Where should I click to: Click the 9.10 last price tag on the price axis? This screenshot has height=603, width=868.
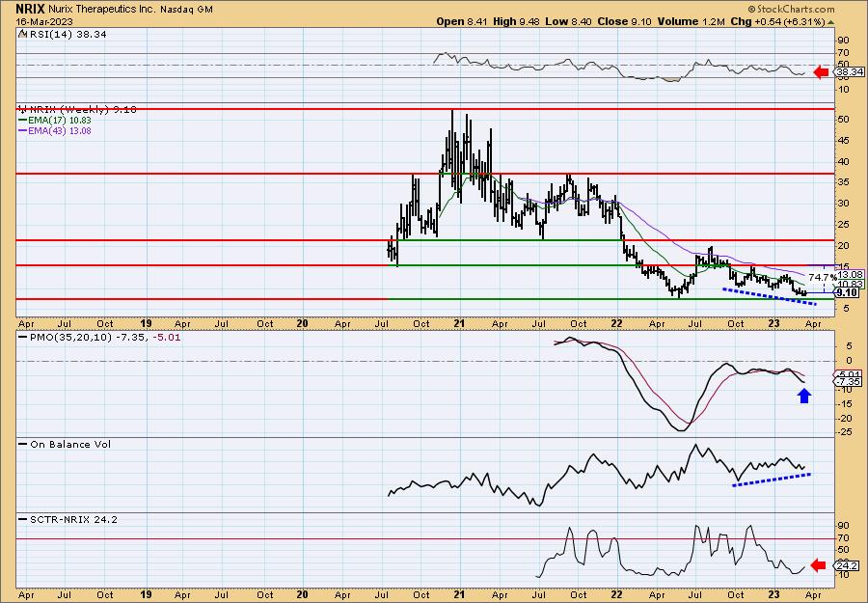tap(848, 293)
